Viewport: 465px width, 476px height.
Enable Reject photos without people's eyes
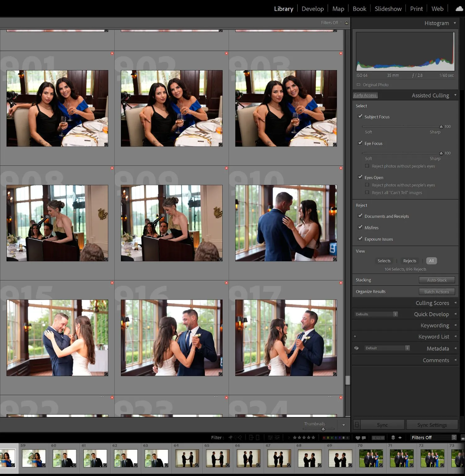(367, 166)
